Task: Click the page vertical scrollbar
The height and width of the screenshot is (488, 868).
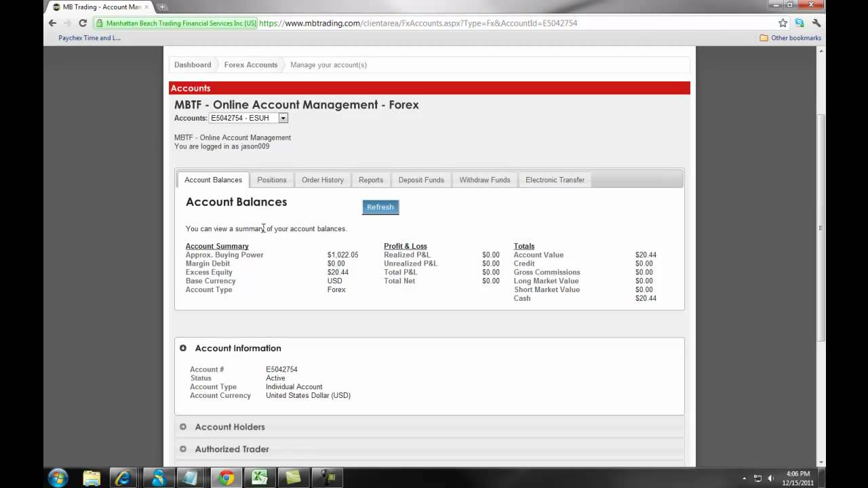Action: click(x=822, y=228)
